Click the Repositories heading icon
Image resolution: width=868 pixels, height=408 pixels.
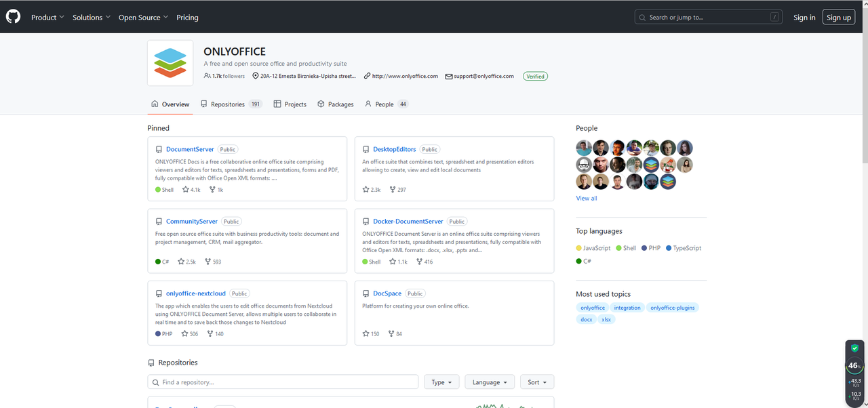click(151, 363)
